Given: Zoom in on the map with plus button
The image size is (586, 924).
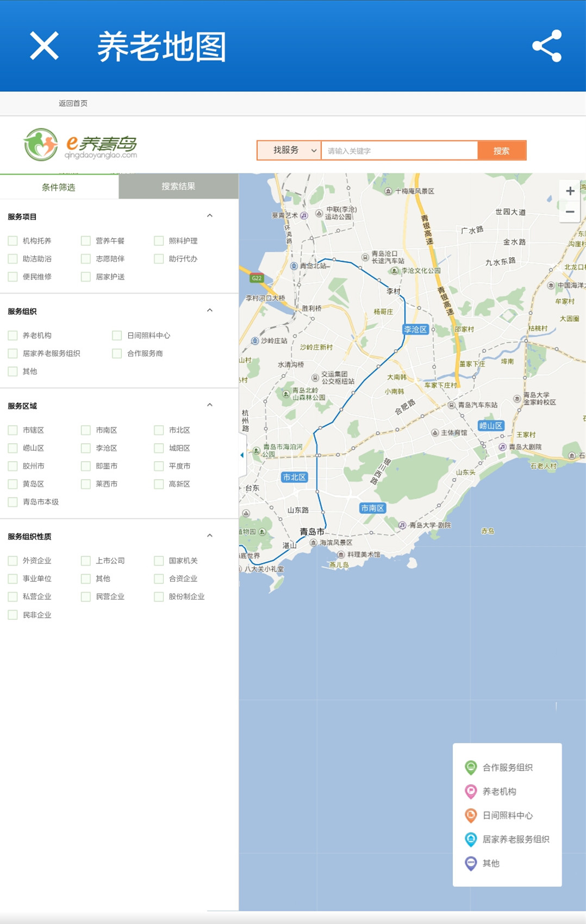Looking at the screenshot, I should coord(570,191).
